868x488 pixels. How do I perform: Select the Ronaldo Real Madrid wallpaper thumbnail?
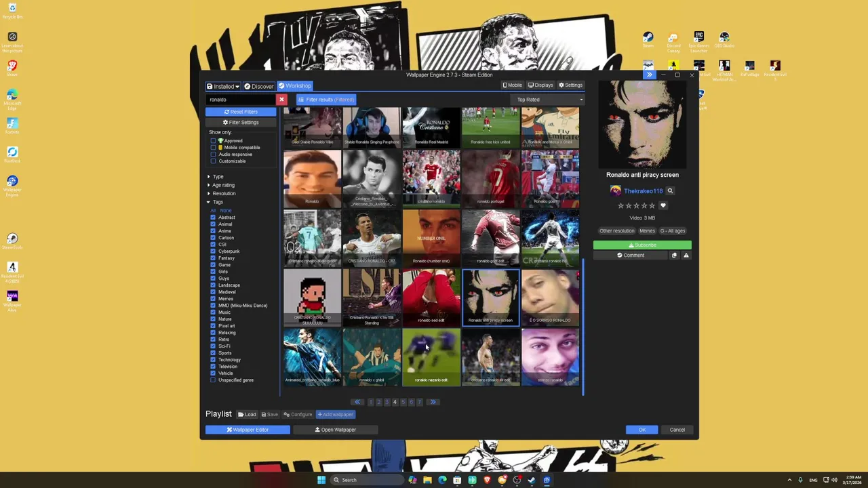pos(431,127)
